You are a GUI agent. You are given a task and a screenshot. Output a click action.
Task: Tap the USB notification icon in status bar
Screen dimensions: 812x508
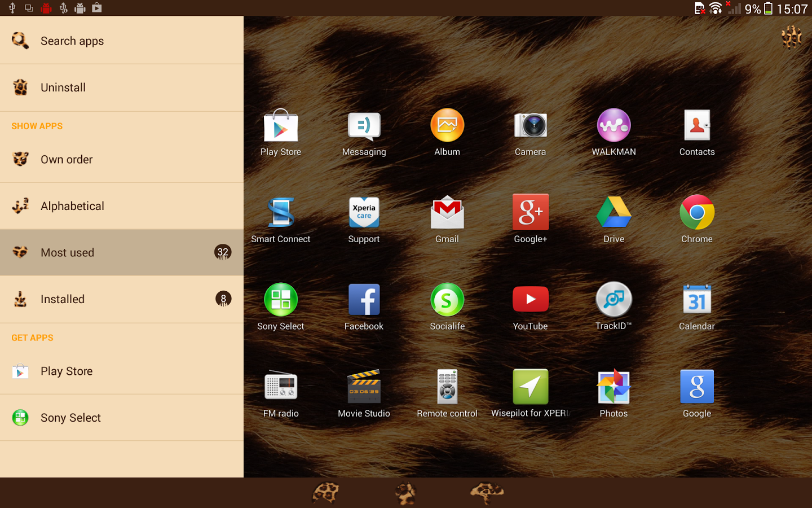point(12,8)
